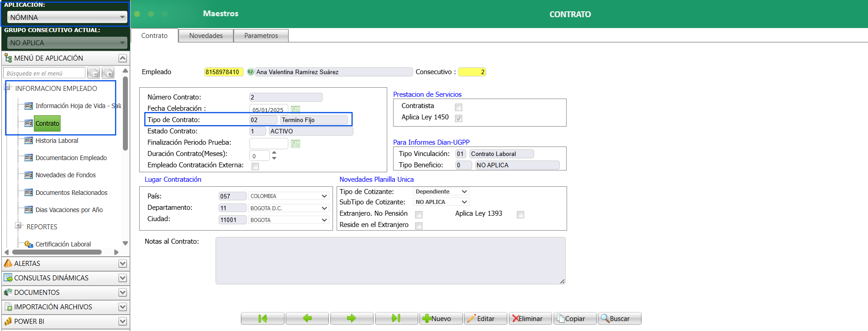Expand the Tipo de Cotizante dropdown
Viewport: 868px width, 331px height.
click(441, 192)
